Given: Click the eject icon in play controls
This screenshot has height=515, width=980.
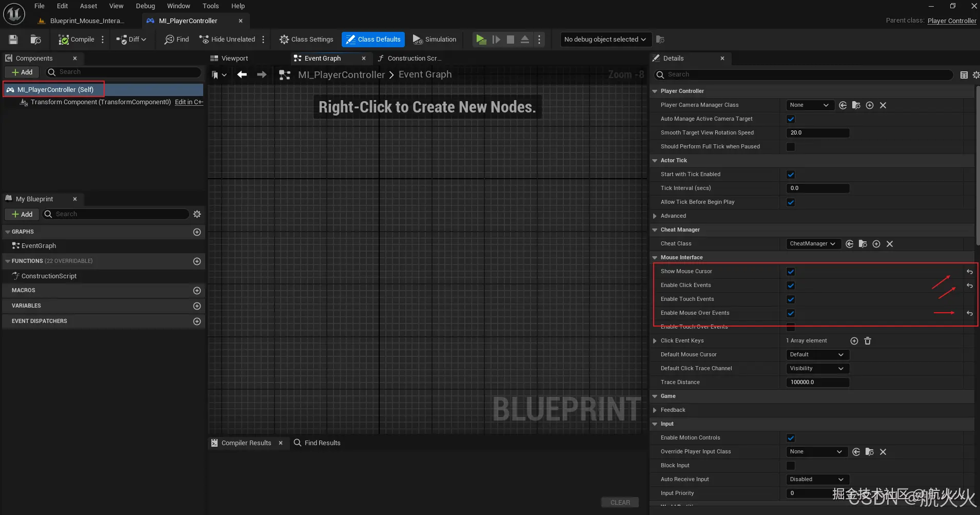Looking at the screenshot, I should click(x=525, y=40).
